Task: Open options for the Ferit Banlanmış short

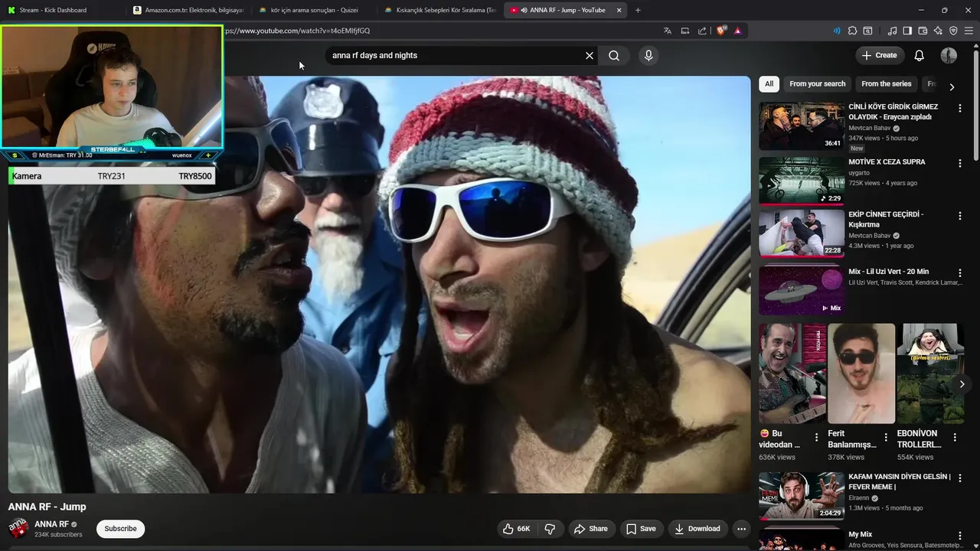Action: coord(886,438)
